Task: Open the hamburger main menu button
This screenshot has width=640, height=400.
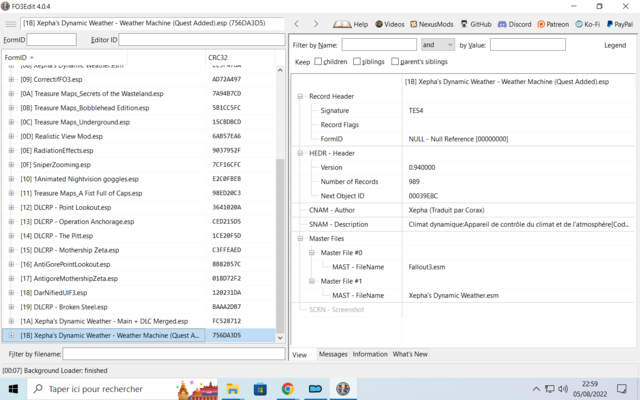Action: (x=11, y=24)
